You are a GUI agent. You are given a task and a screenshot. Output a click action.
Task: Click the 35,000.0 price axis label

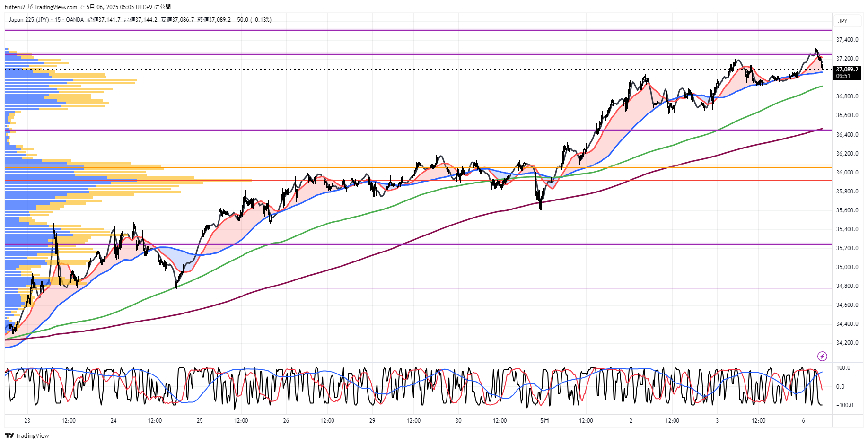(847, 267)
